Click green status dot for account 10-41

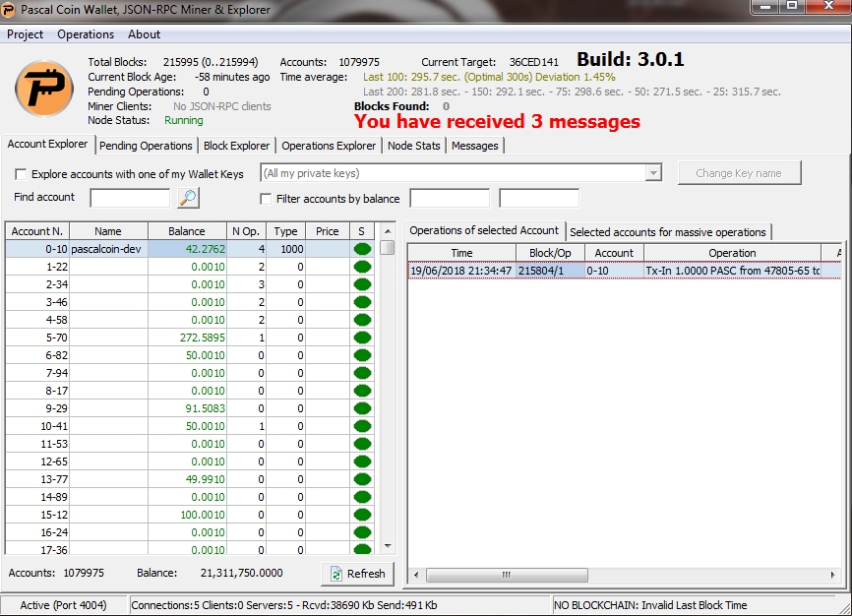pos(362,426)
